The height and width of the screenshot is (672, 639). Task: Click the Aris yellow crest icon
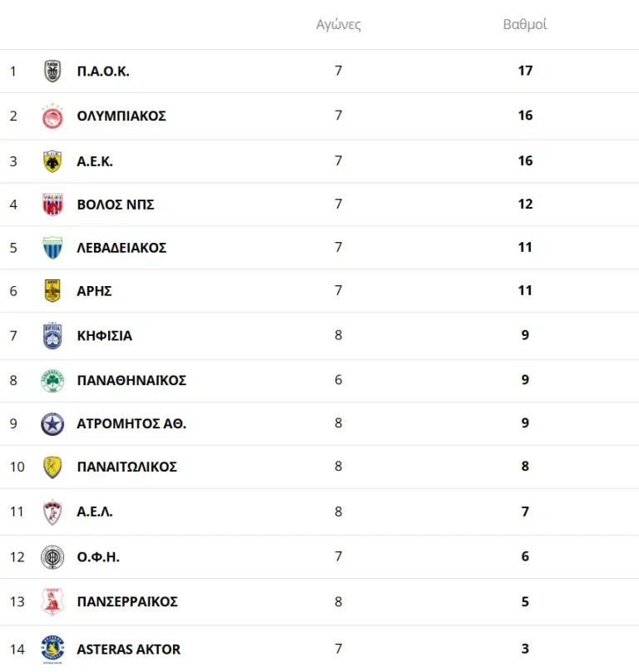[x=52, y=291]
